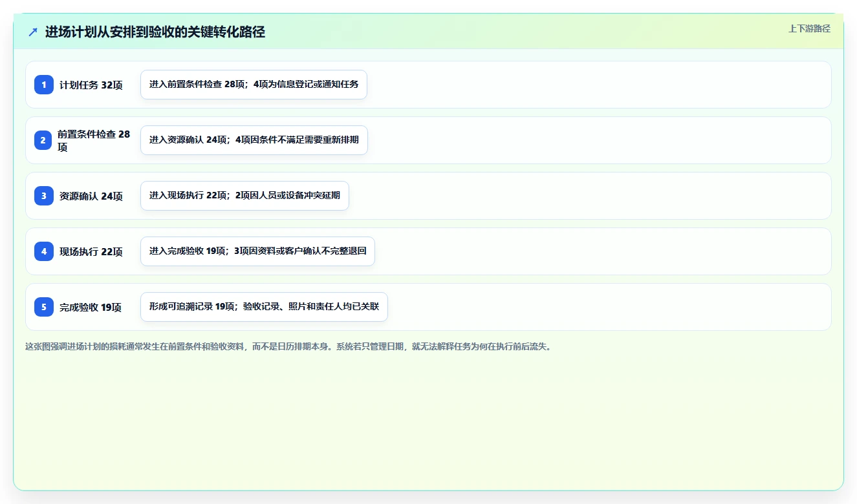Click the 上下游路径 label
The width and height of the screenshot is (857, 504).
(809, 28)
